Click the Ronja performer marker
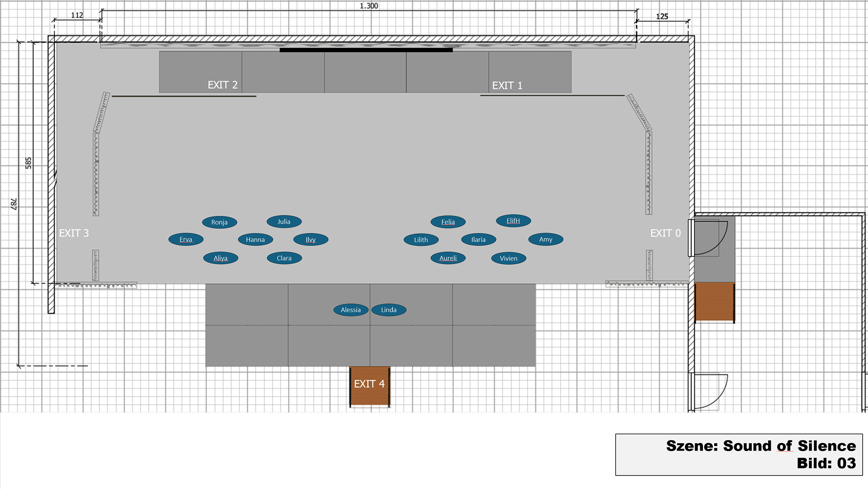This screenshot has width=868, height=489. (x=219, y=222)
